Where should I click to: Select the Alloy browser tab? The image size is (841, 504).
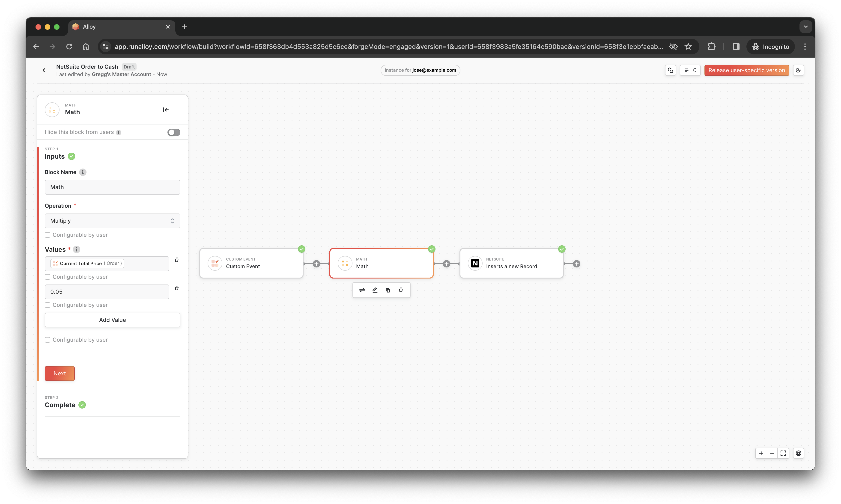tap(122, 27)
